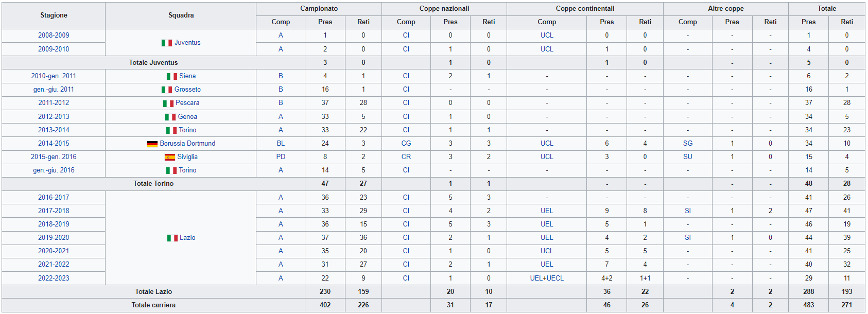Click the Spanish flag beside Siviglia
This screenshot has width=868, height=314.
[x=170, y=157]
